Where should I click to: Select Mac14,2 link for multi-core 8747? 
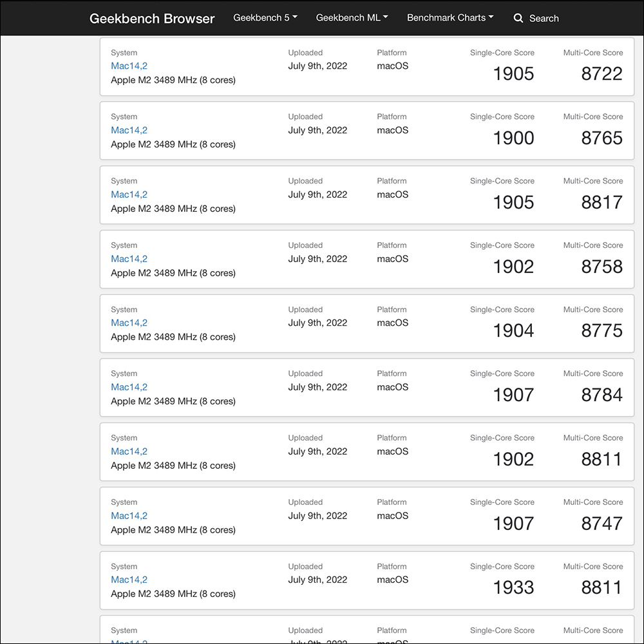pyautogui.click(x=129, y=516)
